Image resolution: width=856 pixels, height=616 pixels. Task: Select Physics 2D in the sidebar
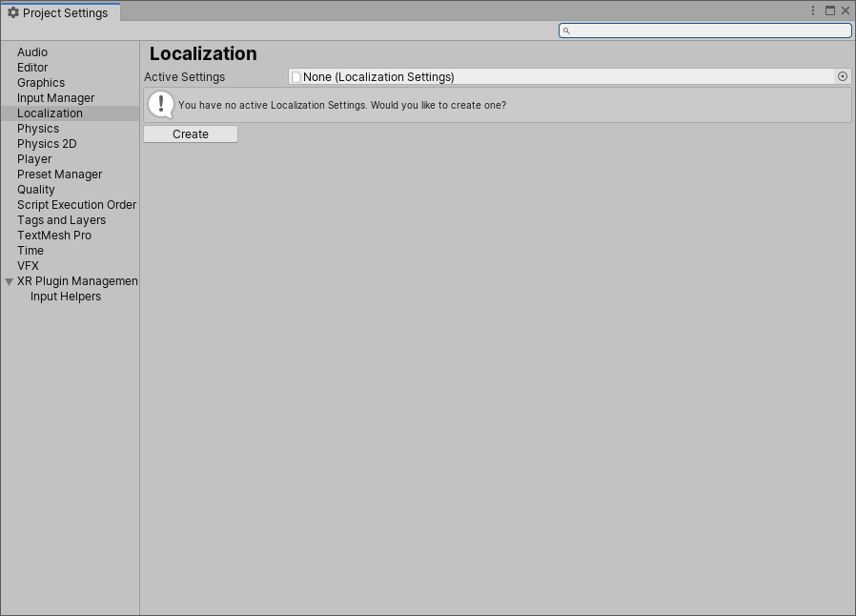pos(46,143)
